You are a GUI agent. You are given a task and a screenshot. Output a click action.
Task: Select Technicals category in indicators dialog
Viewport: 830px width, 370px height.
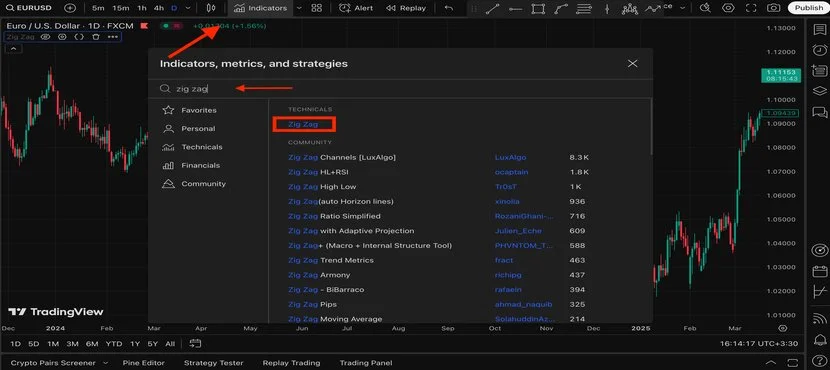point(192,147)
